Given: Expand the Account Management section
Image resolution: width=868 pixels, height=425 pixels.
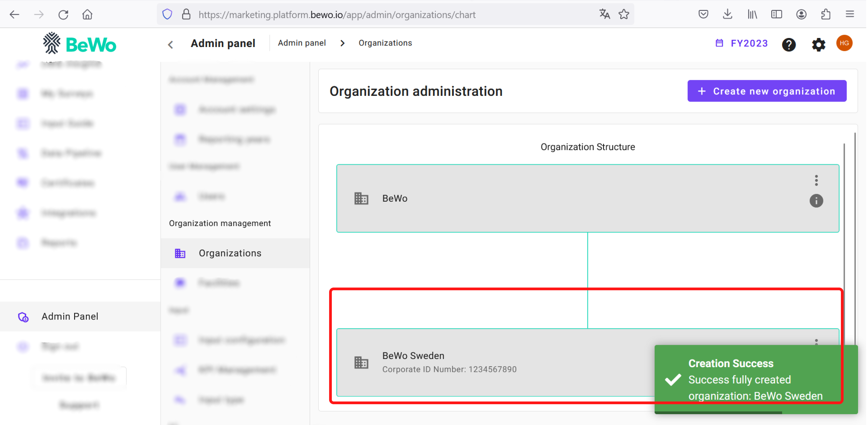Looking at the screenshot, I should coord(212,80).
